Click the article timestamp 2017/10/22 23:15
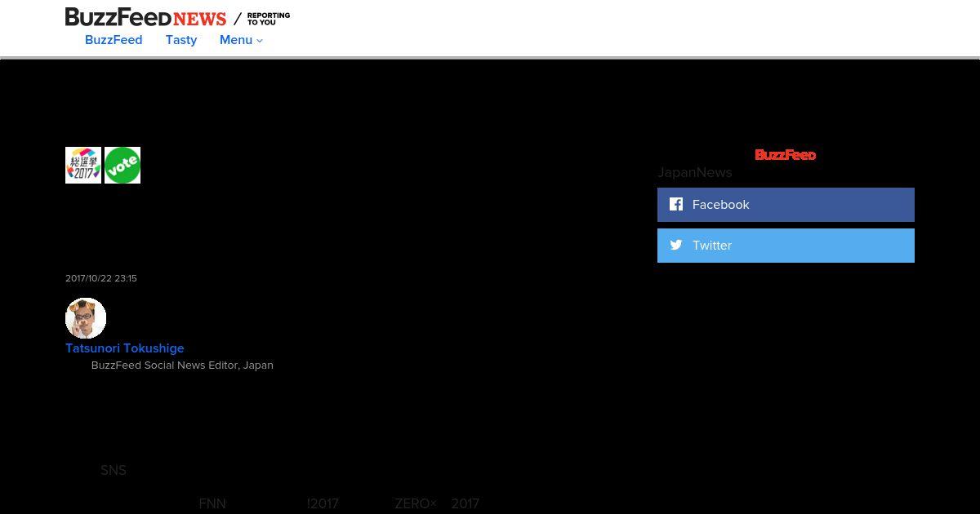The width and height of the screenshot is (980, 514). click(101, 278)
